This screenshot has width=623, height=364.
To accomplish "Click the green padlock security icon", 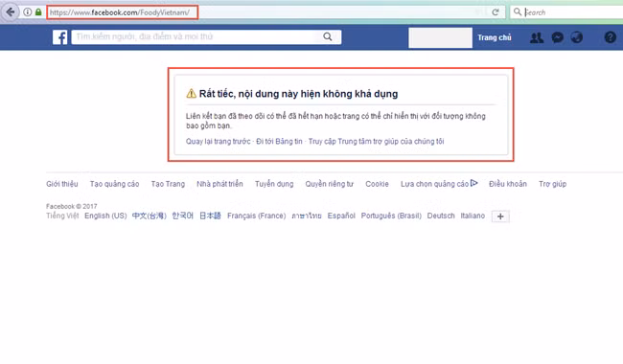I will pos(38,12).
